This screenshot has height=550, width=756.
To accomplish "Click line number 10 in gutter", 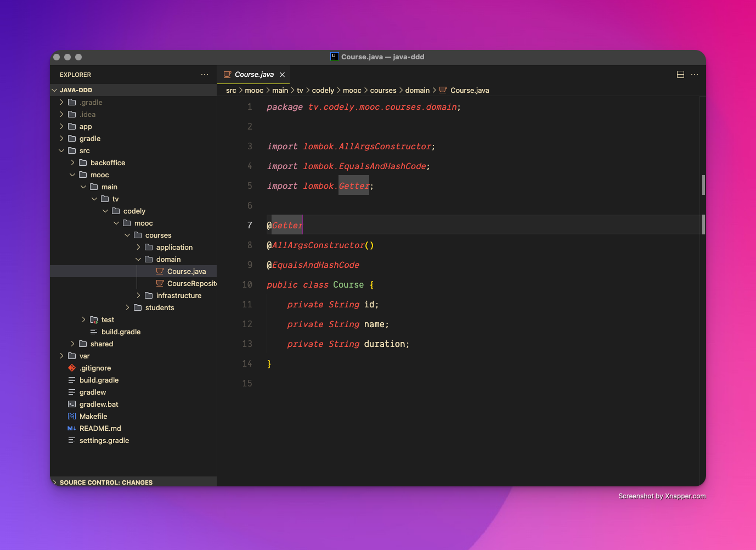I will [x=247, y=284].
